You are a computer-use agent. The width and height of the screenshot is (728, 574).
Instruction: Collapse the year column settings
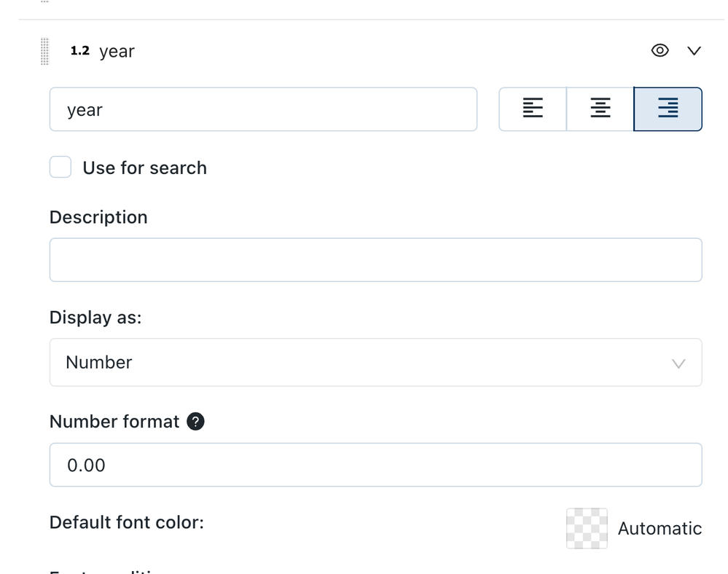pyautogui.click(x=694, y=50)
